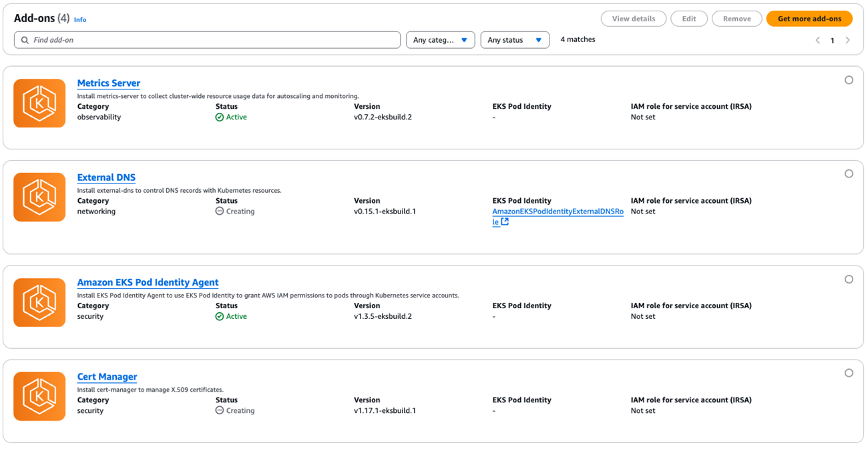Select the External DNS radio button
868x449 pixels.
point(849,173)
